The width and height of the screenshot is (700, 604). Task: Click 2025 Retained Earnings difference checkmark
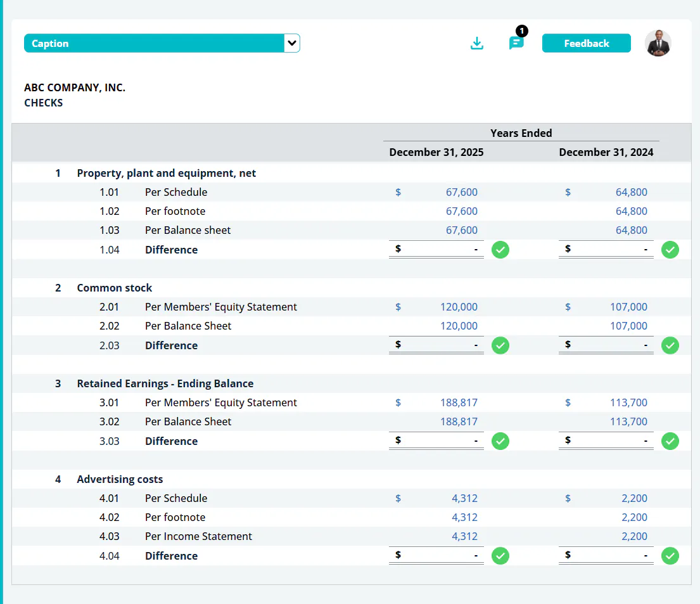[x=500, y=441]
